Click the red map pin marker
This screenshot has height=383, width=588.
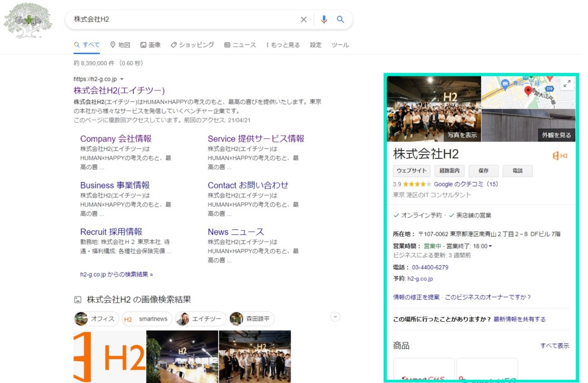tap(528, 91)
